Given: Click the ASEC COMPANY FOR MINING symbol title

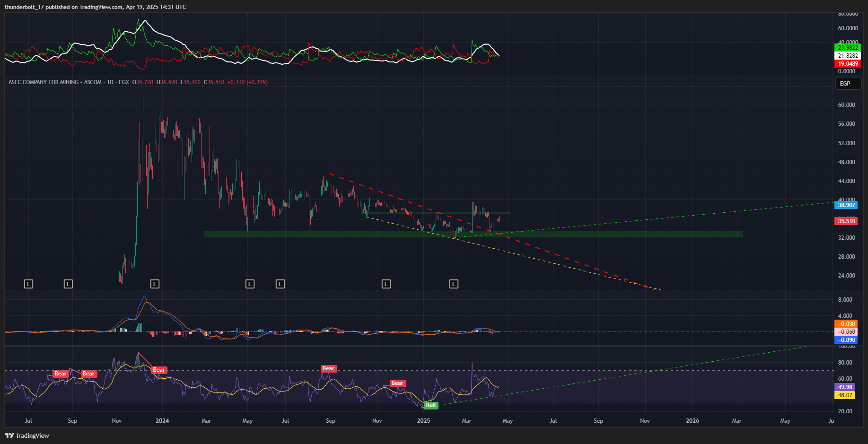Looking at the screenshot, I should point(55,82).
